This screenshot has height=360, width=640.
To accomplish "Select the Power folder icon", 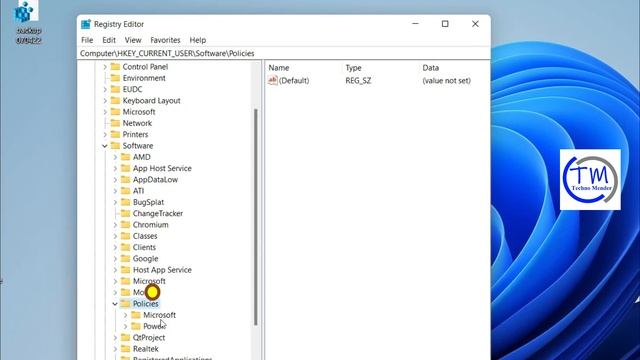I will pyautogui.click(x=136, y=326).
